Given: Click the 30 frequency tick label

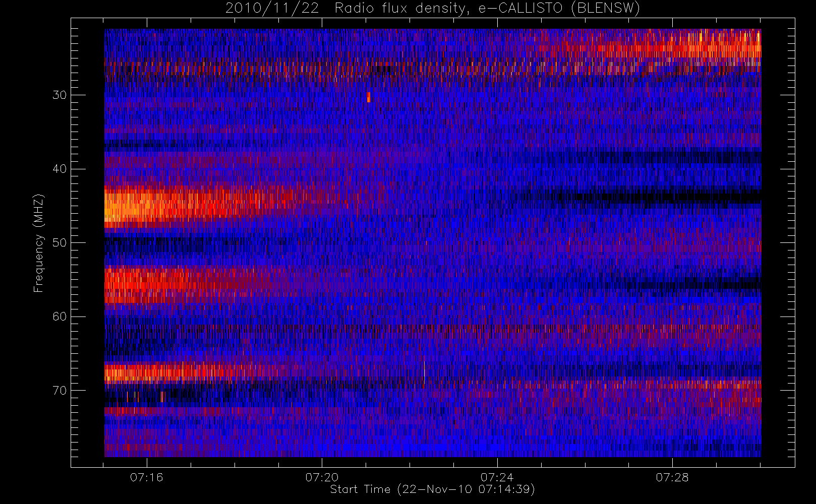Looking at the screenshot, I should click(x=60, y=95).
